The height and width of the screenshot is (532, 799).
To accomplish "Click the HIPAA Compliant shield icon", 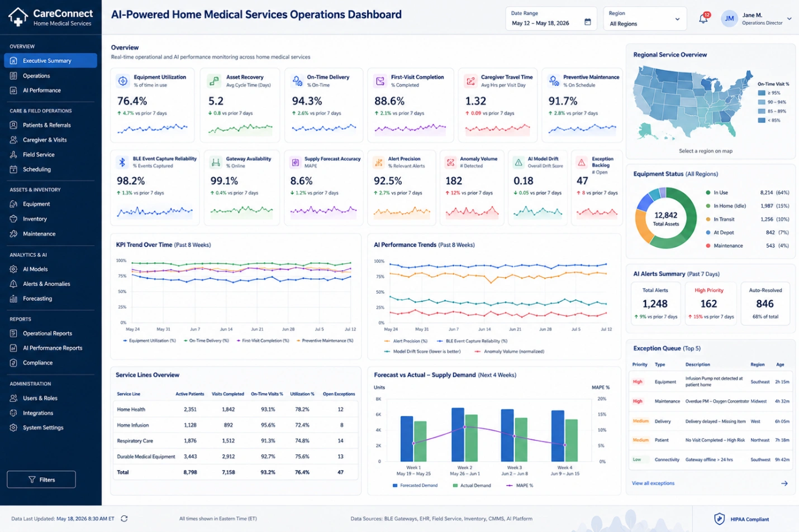I will point(720,519).
